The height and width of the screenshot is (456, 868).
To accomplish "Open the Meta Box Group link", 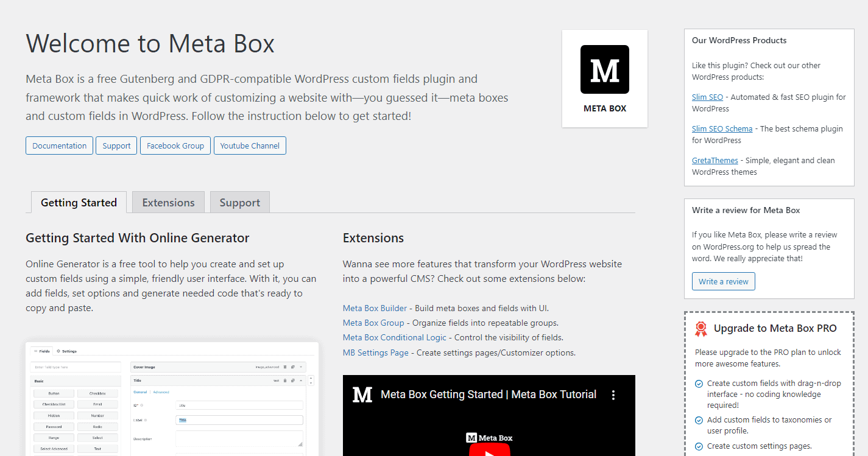I will pyautogui.click(x=373, y=323).
